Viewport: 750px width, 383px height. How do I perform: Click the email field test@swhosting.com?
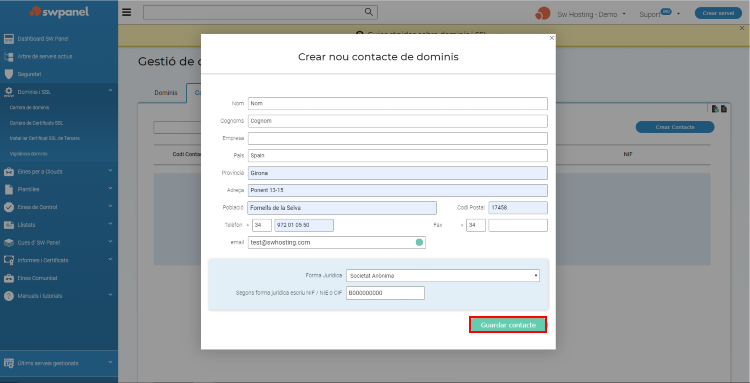pyautogui.click(x=337, y=242)
